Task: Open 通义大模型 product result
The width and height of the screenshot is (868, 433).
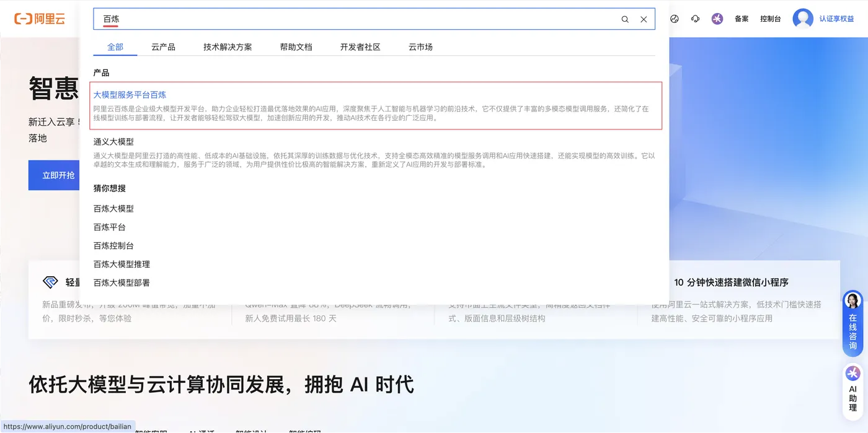Action: [374, 153]
